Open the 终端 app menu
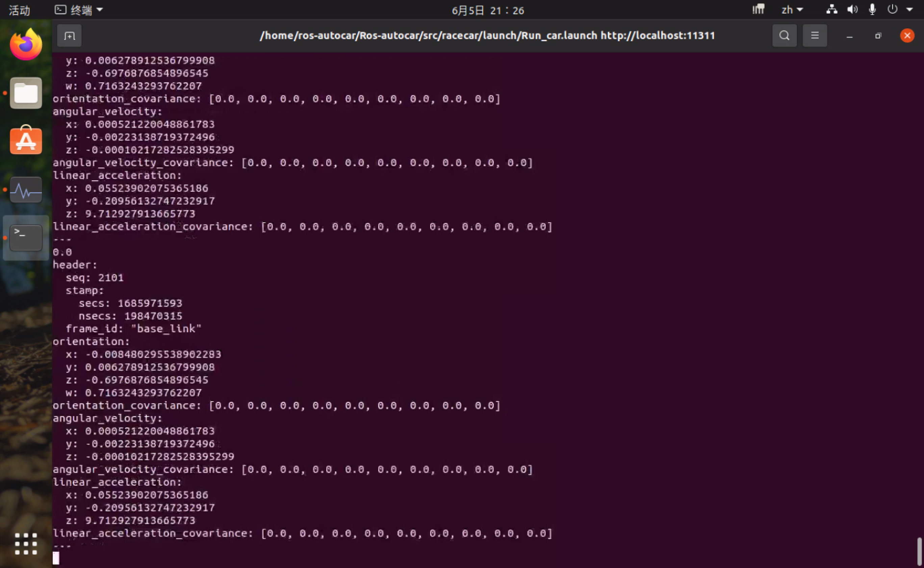The height and width of the screenshot is (568, 924). click(79, 10)
